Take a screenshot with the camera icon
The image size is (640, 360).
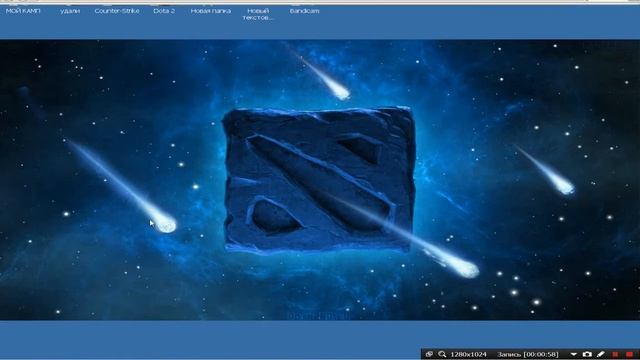coord(587,354)
